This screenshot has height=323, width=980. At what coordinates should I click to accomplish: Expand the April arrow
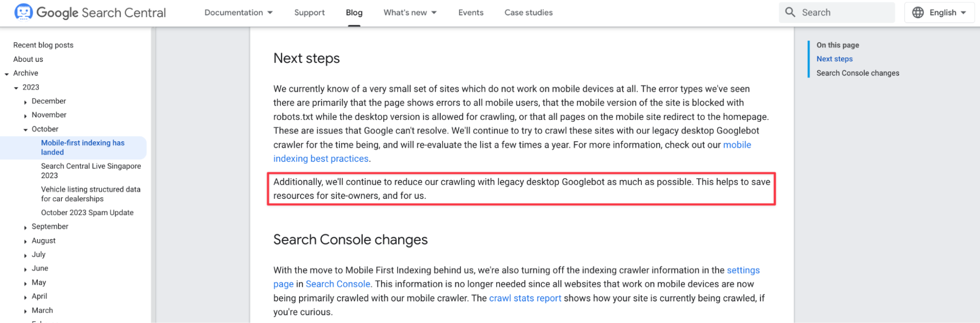(x=25, y=297)
